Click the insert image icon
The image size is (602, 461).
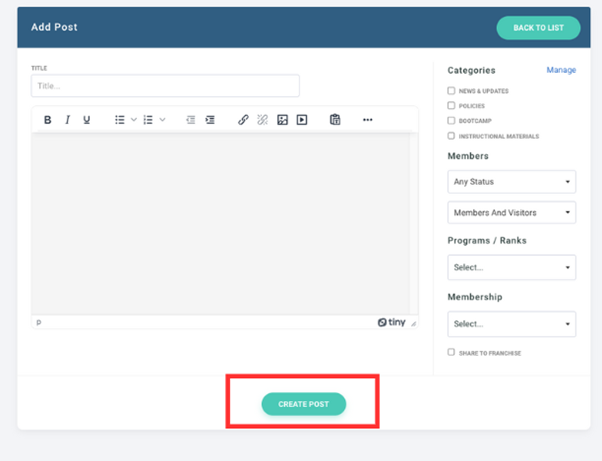point(282,120)
